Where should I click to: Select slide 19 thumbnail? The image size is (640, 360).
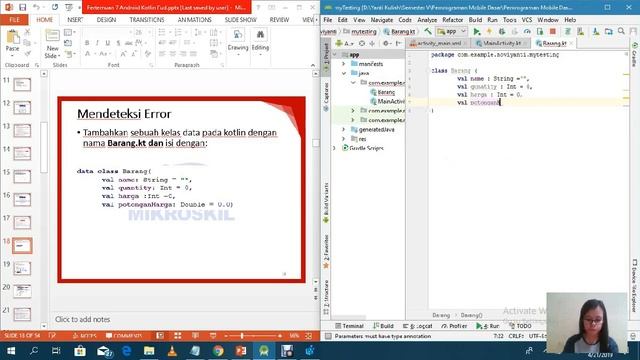click(x=22, y=268)
